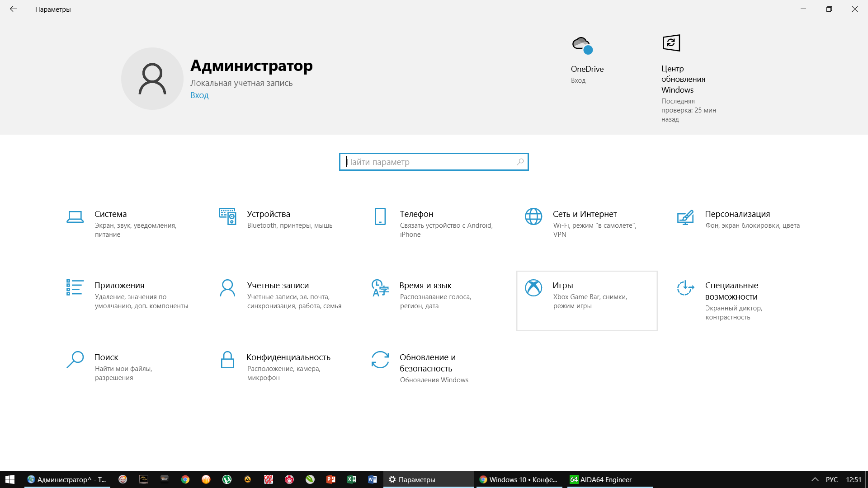Click the Приложения list icon
868x488 pixels.
click(75, 288)
